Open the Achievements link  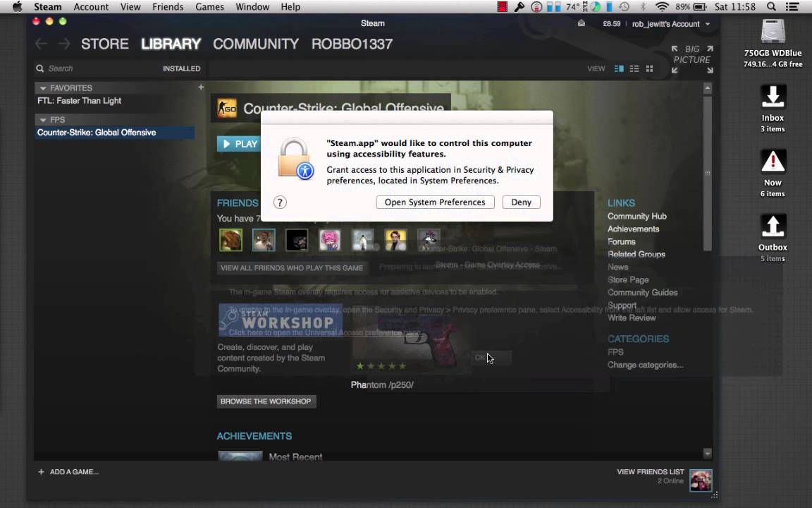pyautogui.click(x=634, y=229)
